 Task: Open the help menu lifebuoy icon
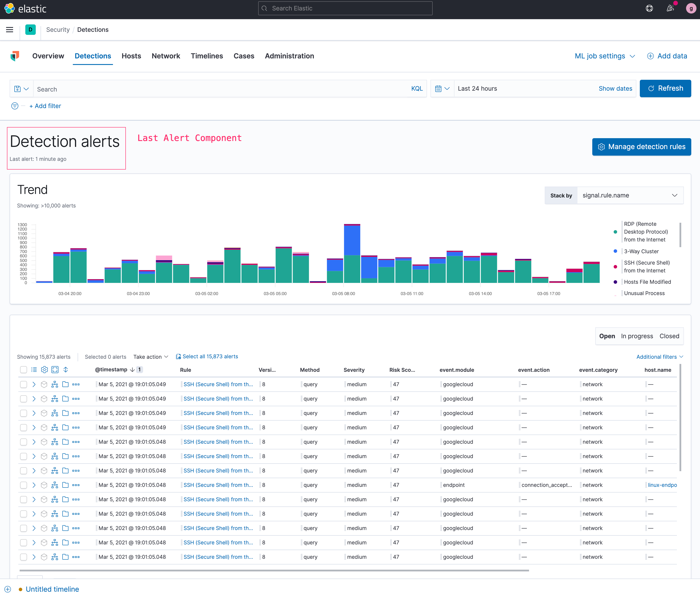coord(649,8)
